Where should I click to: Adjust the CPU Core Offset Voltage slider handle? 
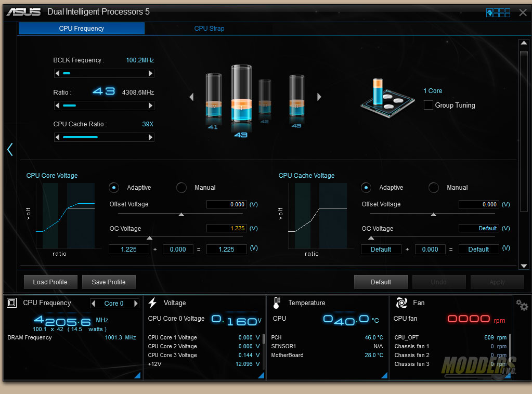[x=181, y=214]
